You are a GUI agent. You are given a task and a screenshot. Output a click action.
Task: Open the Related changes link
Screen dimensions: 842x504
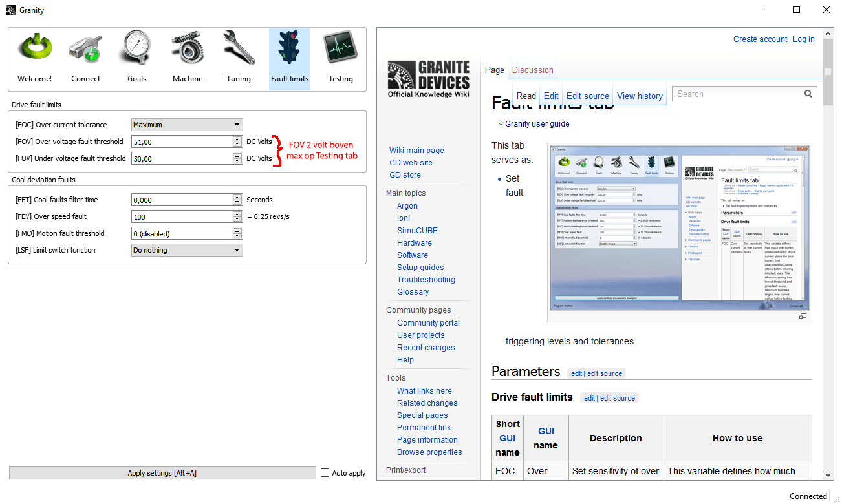coord(427,403)
